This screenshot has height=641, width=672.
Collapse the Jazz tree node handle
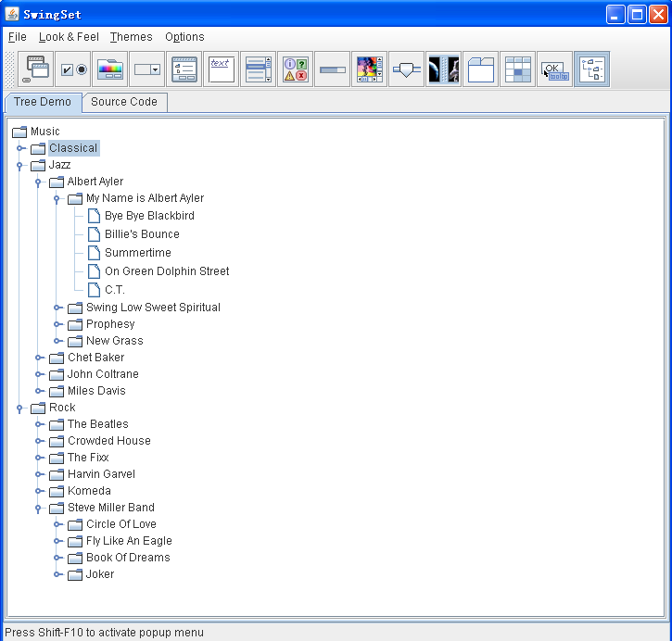20,165
